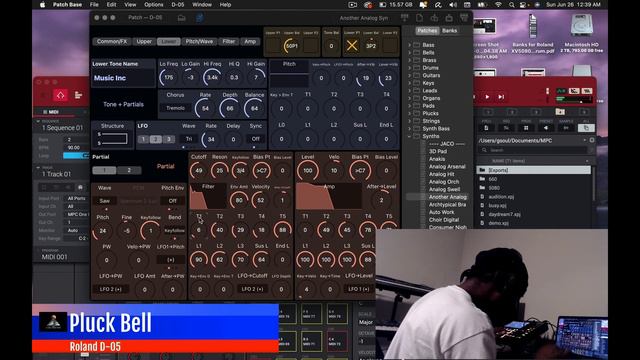
Task: Select the Analog Swell patch
Action: 444,189
